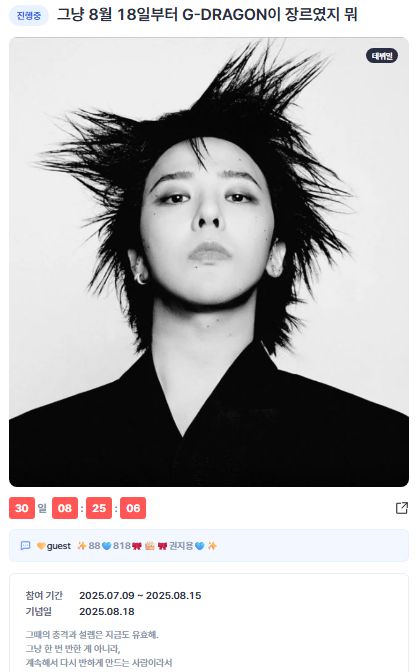
Task: Click the sparkle emoji before 88
Action: (82, 546)
